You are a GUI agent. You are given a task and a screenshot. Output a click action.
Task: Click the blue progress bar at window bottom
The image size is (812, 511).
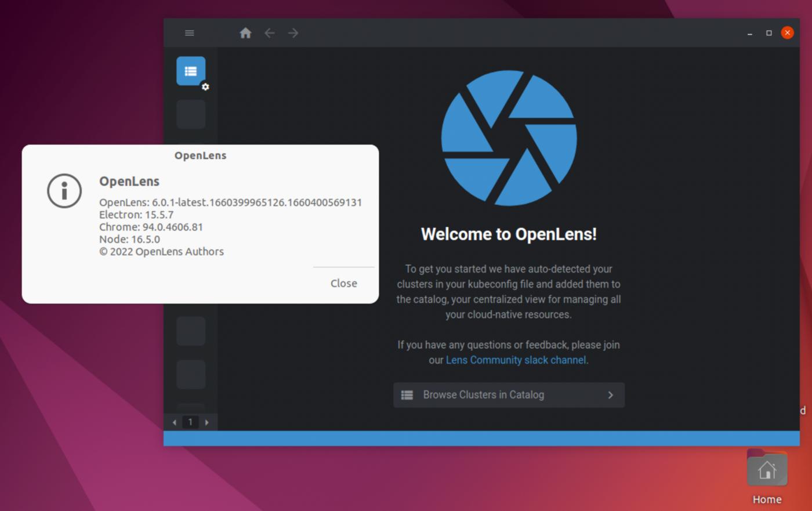[481, 437]
